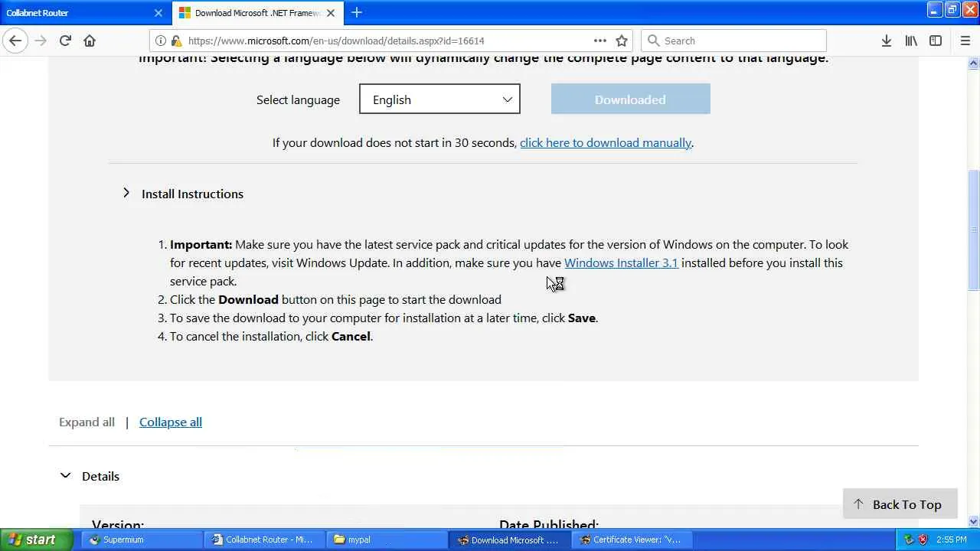Close the Collabnet Router tab
980x551 pixels.
click(158, 12)
